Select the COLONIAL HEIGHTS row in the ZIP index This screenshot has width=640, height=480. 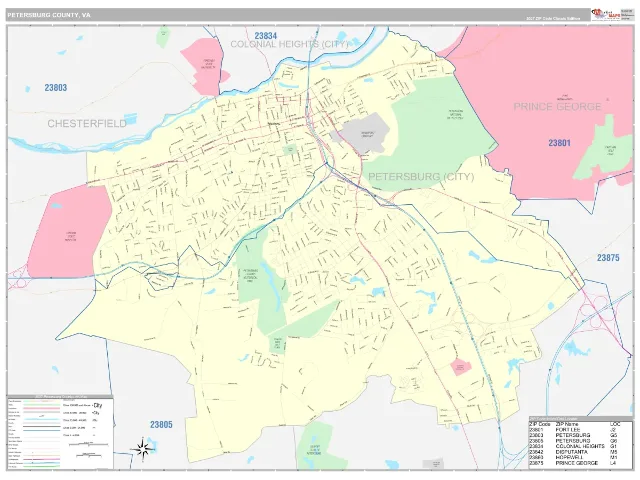click(x=575, y=447)
